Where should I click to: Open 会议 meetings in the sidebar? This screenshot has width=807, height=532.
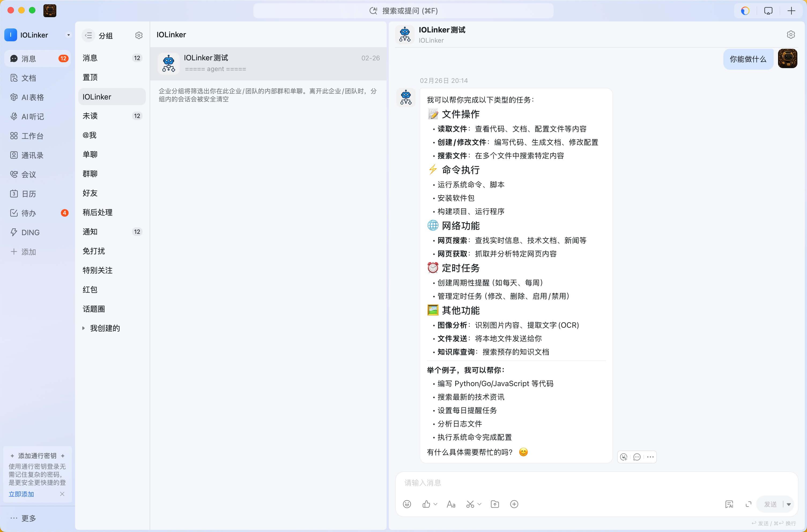37,174
